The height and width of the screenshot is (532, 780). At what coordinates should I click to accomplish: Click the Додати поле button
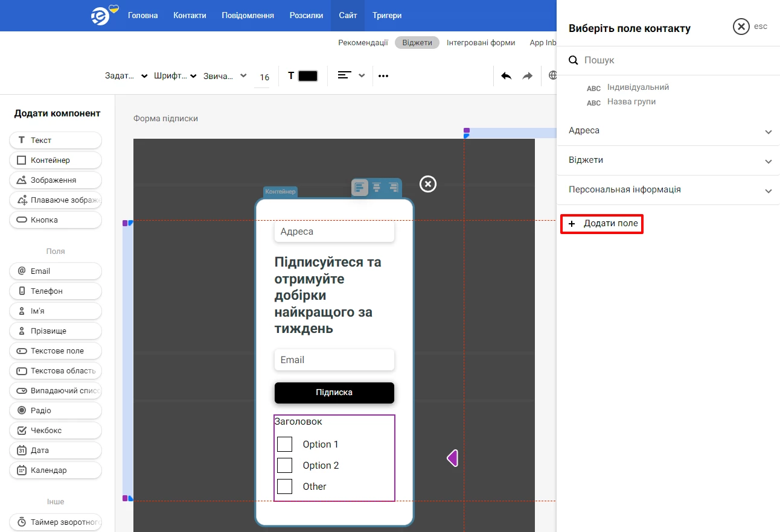[603, 223]
